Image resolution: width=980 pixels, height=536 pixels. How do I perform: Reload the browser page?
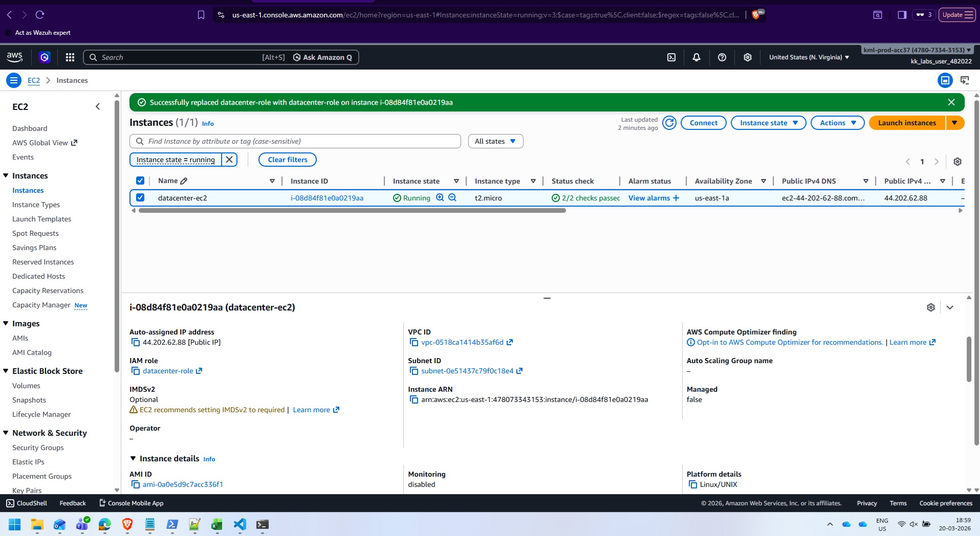pos(40,15)
